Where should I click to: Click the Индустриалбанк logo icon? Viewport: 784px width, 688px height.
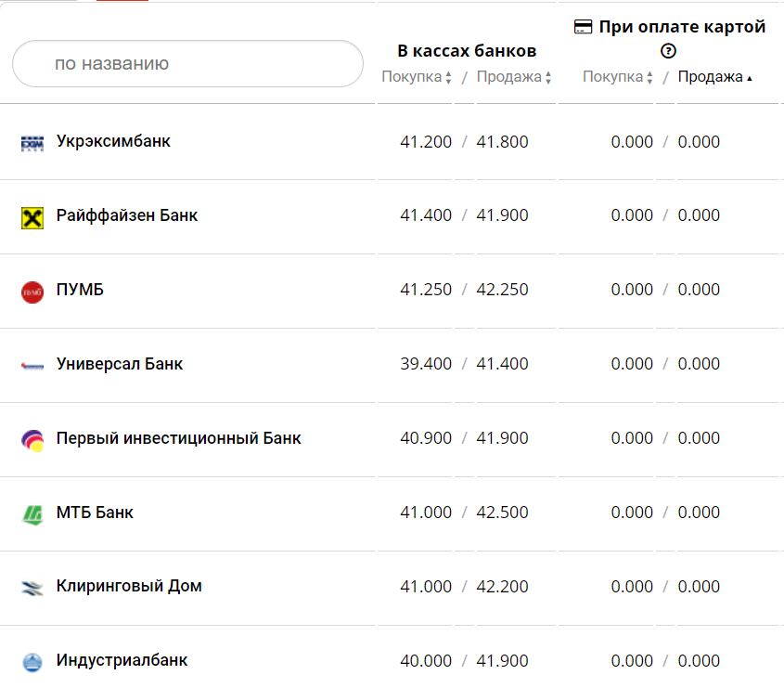click(x=32, y=662)
